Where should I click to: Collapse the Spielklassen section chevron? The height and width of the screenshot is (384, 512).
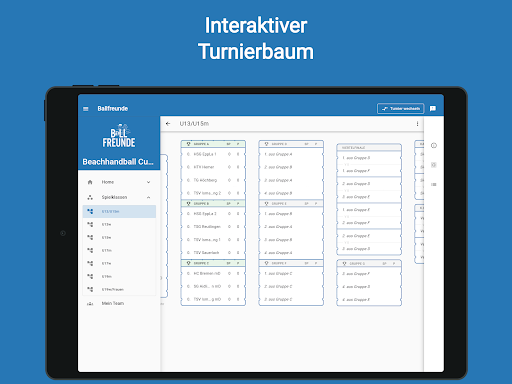click(x=148, y=197)
